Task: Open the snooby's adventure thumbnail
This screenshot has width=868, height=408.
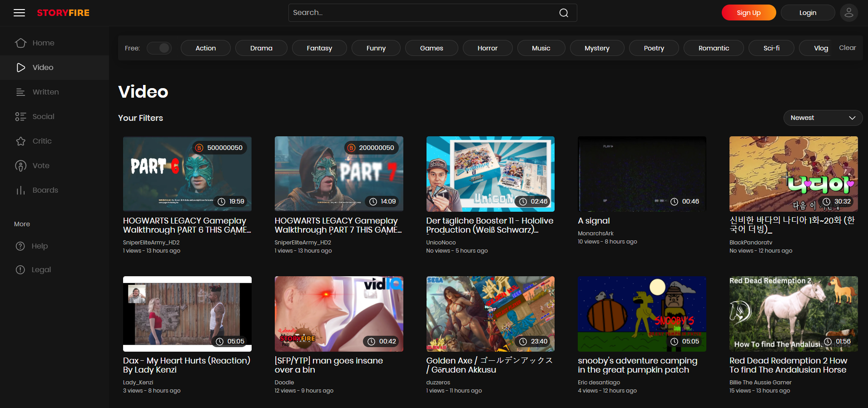Action: pyautogui.click(x=642, y=314)
